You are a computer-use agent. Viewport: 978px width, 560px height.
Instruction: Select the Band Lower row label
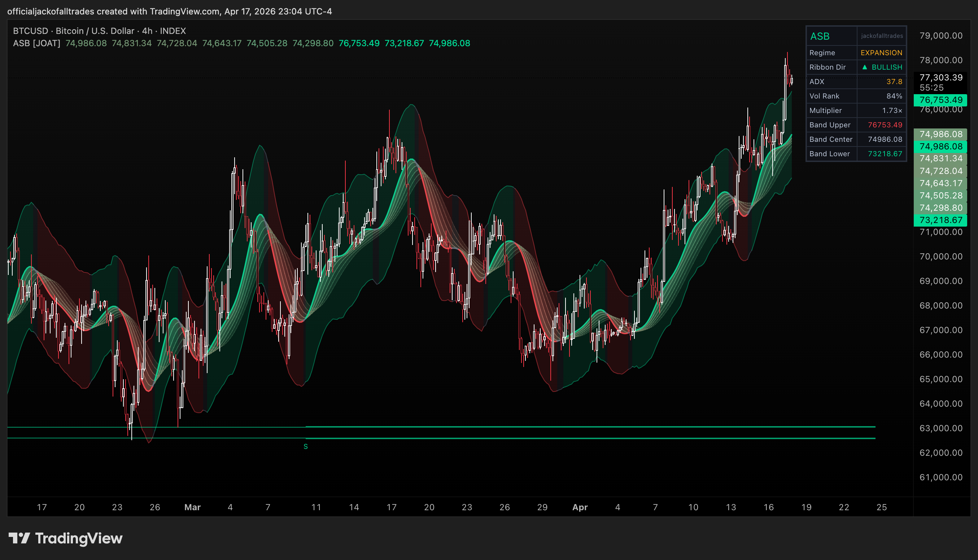(x=830, y=153)
